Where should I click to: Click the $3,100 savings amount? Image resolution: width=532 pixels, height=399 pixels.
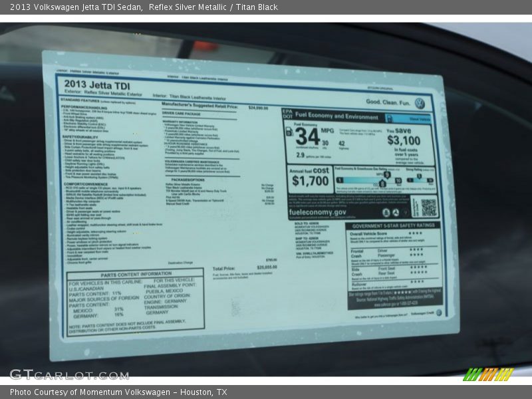pos(404,140)
